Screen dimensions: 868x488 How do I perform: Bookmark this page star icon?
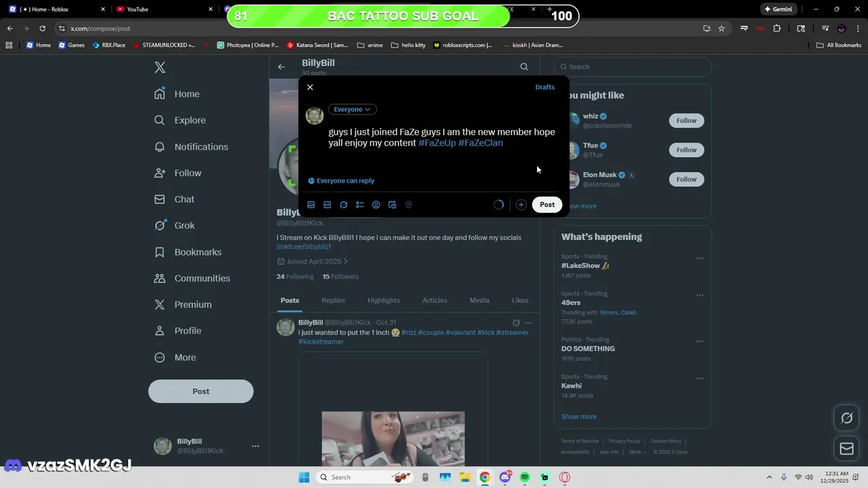click(722, 28)
